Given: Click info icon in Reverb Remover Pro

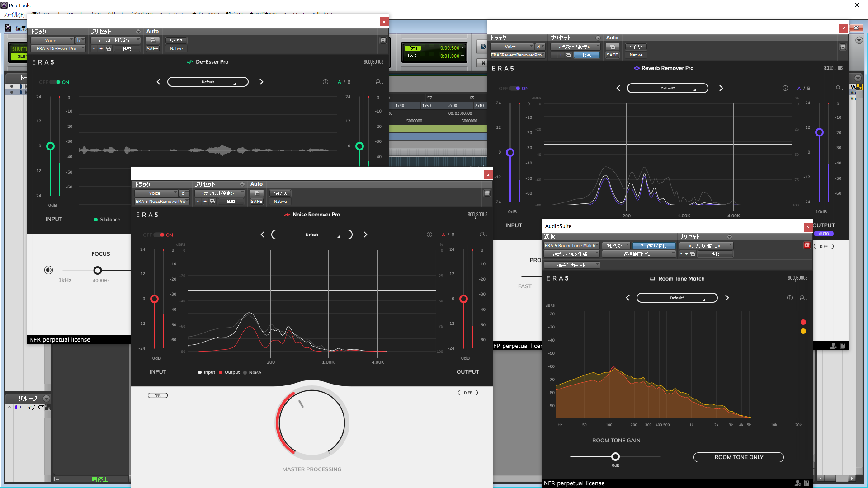Looking at the screenshot, I should (x=785, y=88).
